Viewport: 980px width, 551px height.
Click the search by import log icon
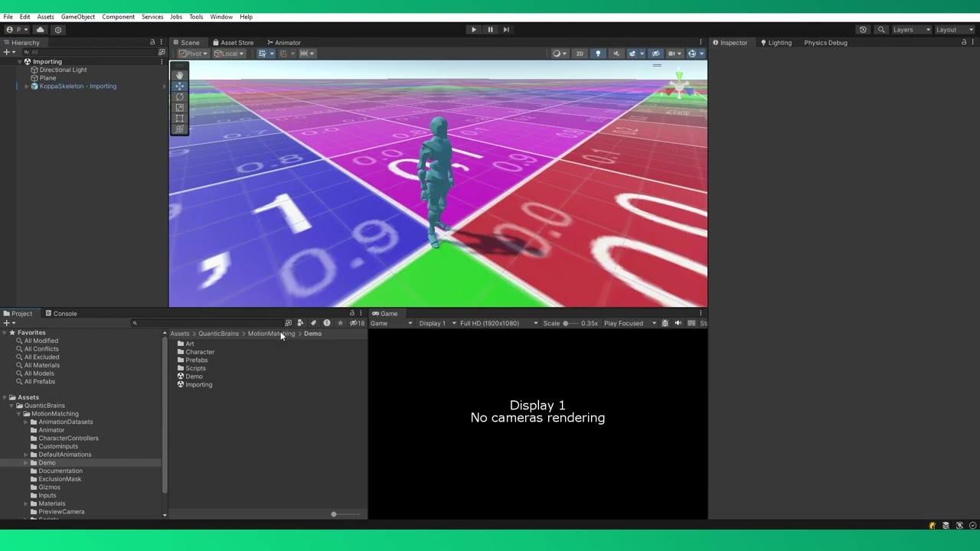coord(327,323)
